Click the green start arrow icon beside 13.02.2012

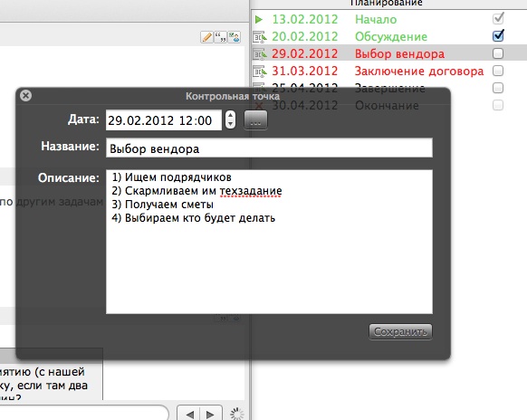[x=259, y=20]
